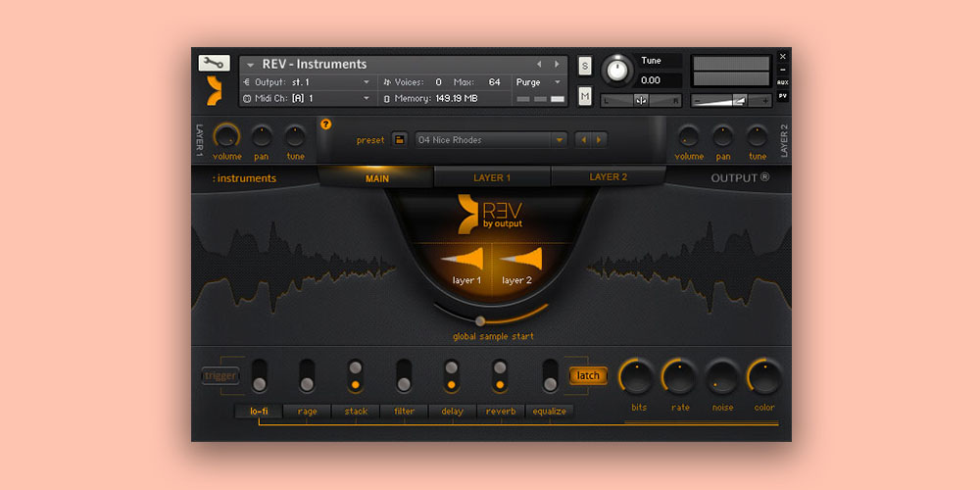Go to next preset with the right arrow
Viewport: 980px width, 490px height.
pyautogui.click(x=599, y=140)
